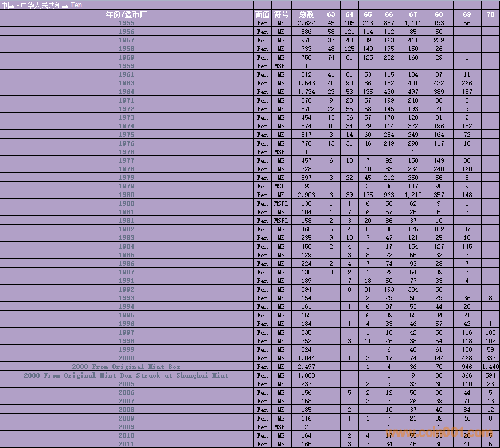Open the 1964 year row label
The width and height of the screenshot is (500, 448).
126,92
